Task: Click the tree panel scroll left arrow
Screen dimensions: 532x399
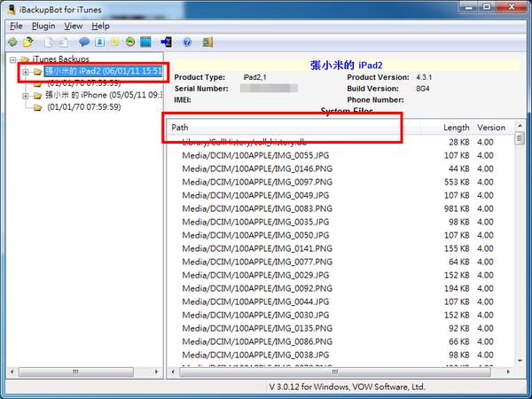Action: point(12,372)
